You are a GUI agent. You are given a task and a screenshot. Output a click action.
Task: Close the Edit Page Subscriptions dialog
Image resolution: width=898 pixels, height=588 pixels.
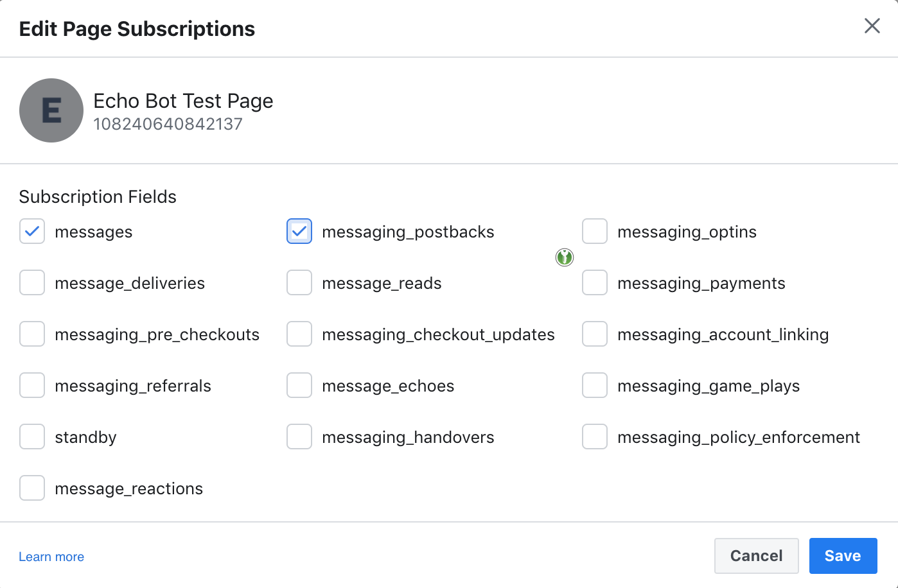pyautogui.click(x=872, y=26)
